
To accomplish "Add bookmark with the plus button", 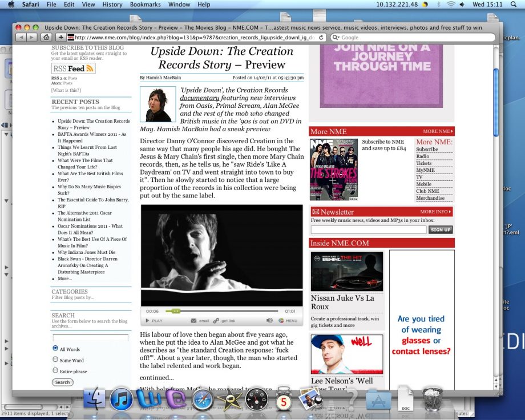I will pos(60,37).
